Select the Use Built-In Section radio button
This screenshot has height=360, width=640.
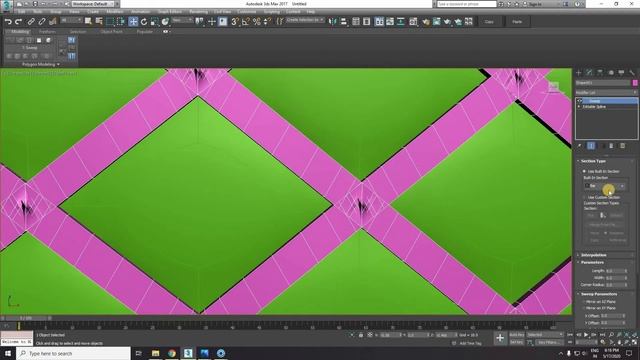[584, 171]
